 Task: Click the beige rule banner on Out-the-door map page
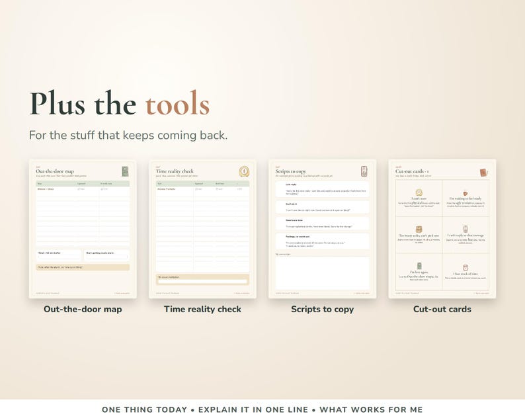(83, 267)
